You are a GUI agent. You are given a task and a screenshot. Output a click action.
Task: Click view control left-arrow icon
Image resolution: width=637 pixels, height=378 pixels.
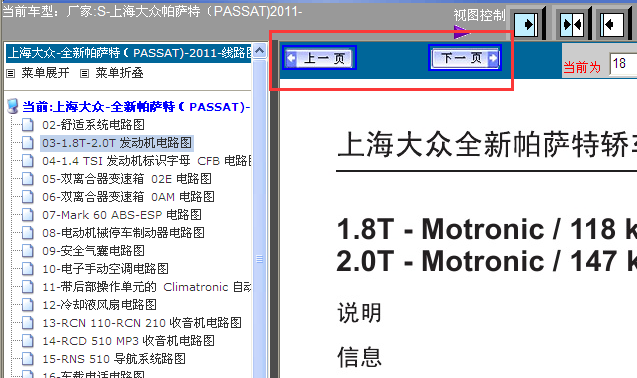pos(612,25)
